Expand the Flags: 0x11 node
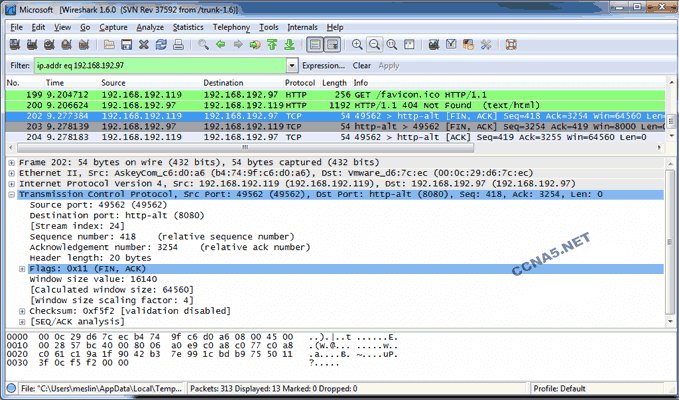The height and width of the screenshot is (400, 679). tap(22, 269)
